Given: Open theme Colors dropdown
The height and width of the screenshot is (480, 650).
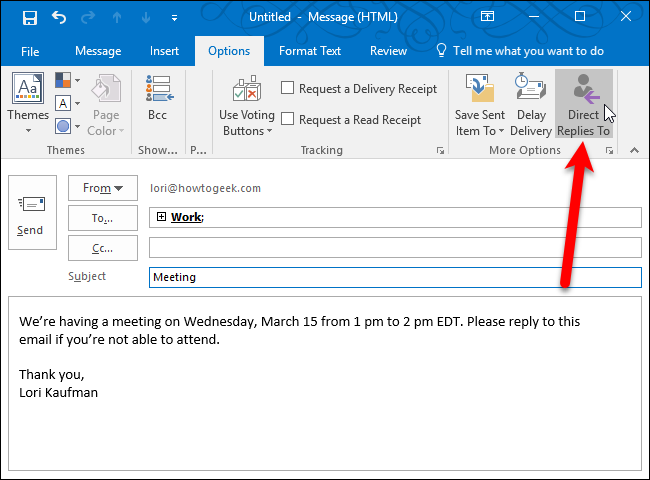Looking at the screenshot, I should click(x=67, y=80).
